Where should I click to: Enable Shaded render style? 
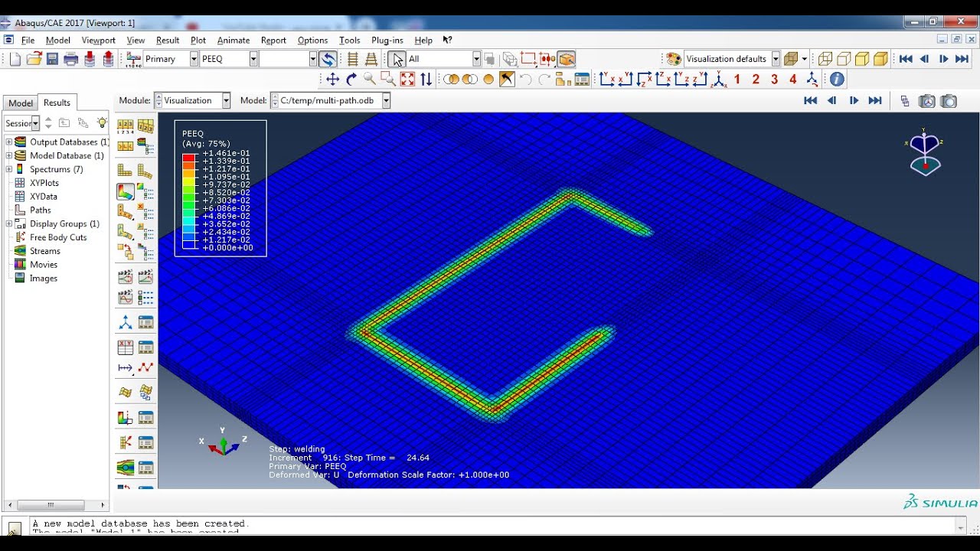[880, 59]
